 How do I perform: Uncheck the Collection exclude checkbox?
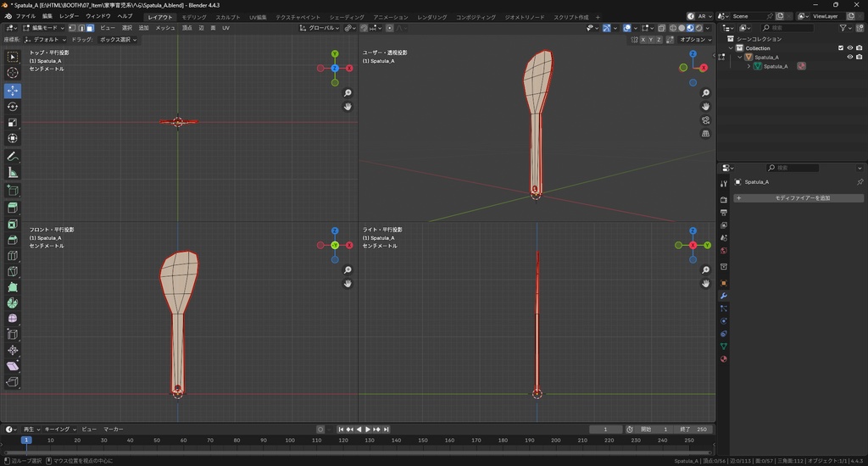tap(841, 48)
